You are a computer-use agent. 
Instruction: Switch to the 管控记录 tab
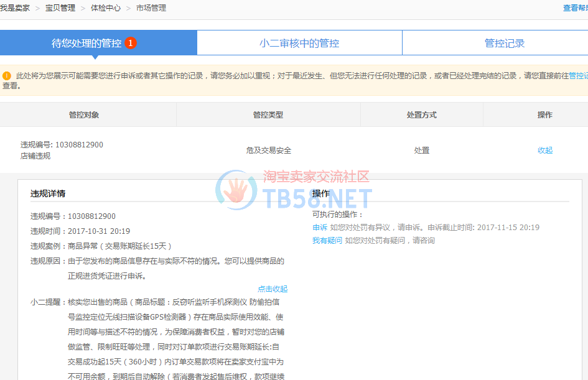pos(504,44)
